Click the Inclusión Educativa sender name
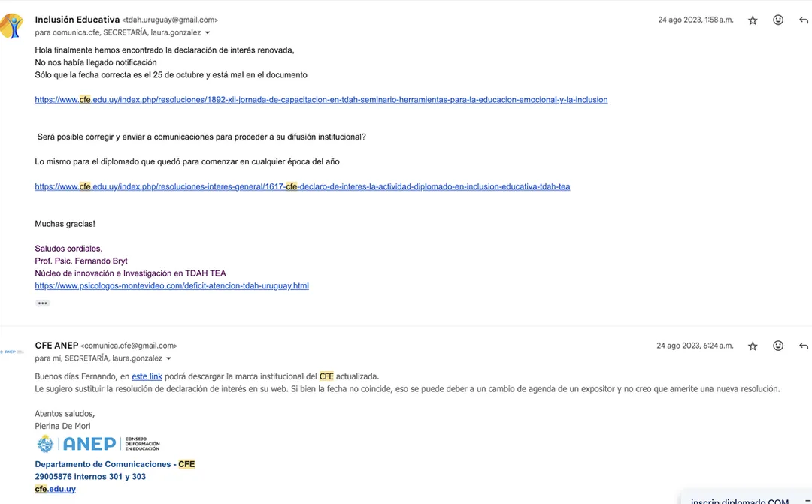 click(x=77, y=20)
